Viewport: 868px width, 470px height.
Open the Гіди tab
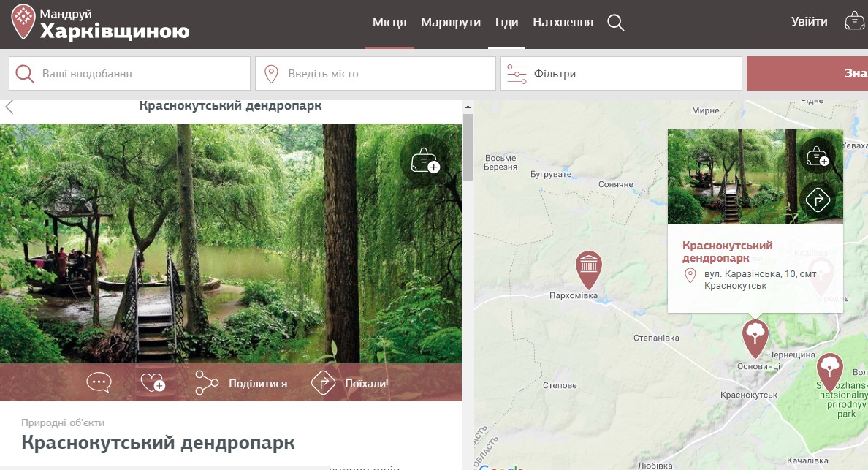(x=506, y=22)
